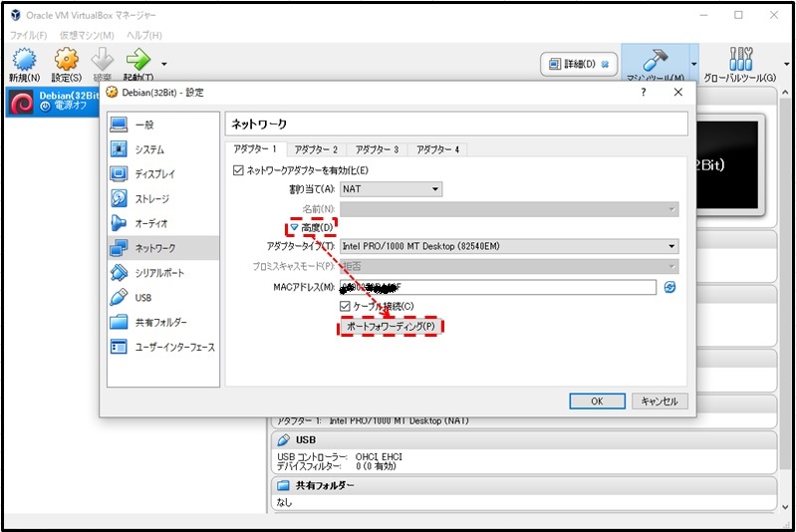Expand the Machine Tools dropdown arrow
The width and height of the screenshot is (796, 532).
(694, 65)
